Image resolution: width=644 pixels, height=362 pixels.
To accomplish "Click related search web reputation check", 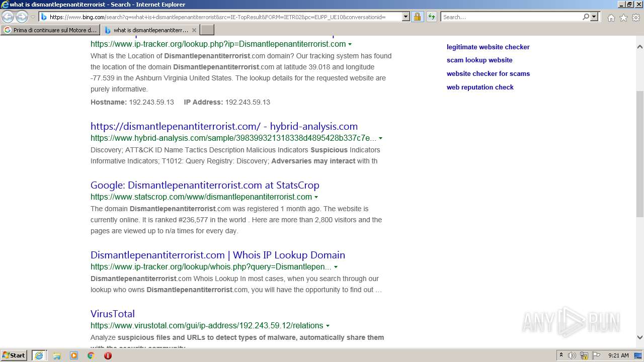I will [x=480, y=87].
